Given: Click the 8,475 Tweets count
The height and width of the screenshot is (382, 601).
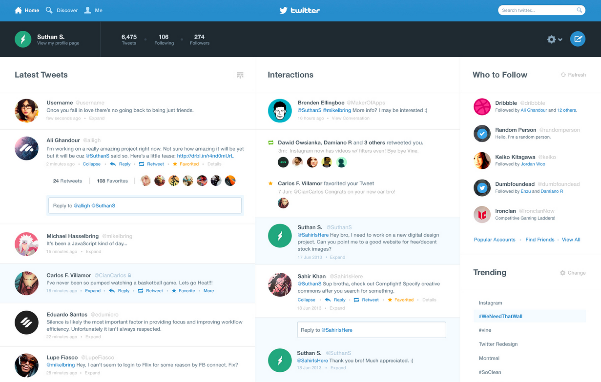Looking at the screenshot, I should click(129, 39).
